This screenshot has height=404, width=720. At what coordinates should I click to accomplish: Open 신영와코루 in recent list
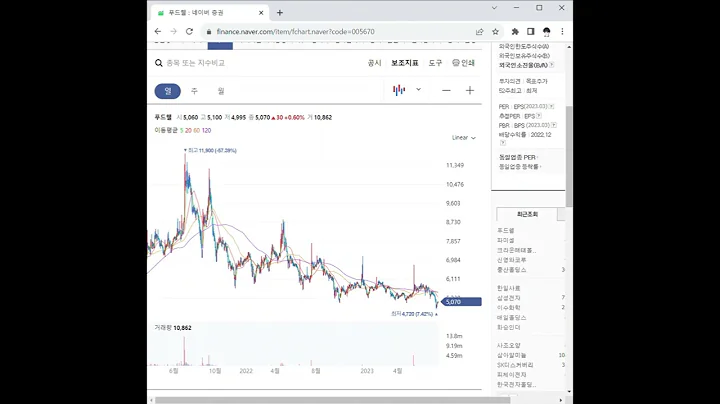[512, 260]
